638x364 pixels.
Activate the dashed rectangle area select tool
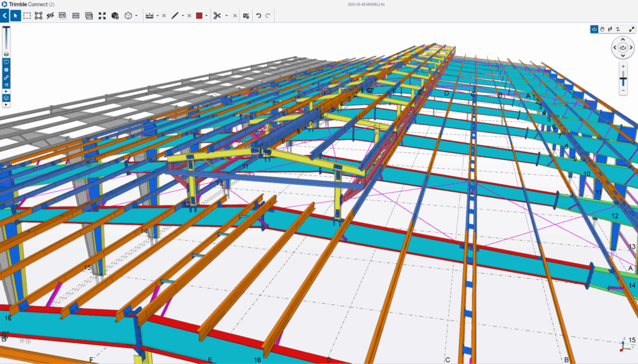(x=27, y=16)
